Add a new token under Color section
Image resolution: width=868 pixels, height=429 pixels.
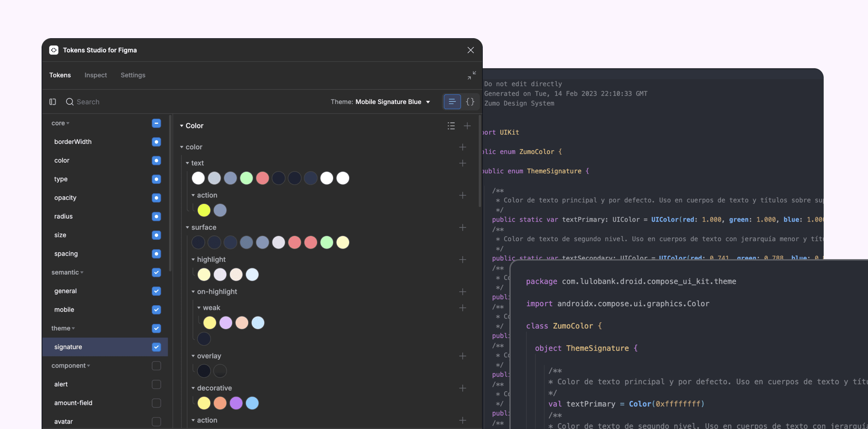coord(467,125)
